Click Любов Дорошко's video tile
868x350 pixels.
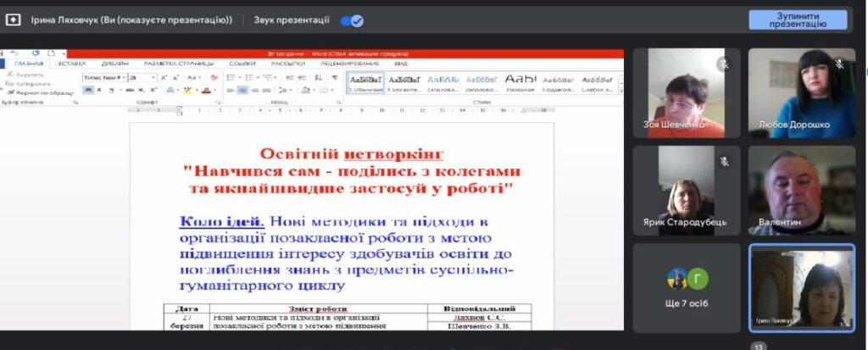(802, 93)
